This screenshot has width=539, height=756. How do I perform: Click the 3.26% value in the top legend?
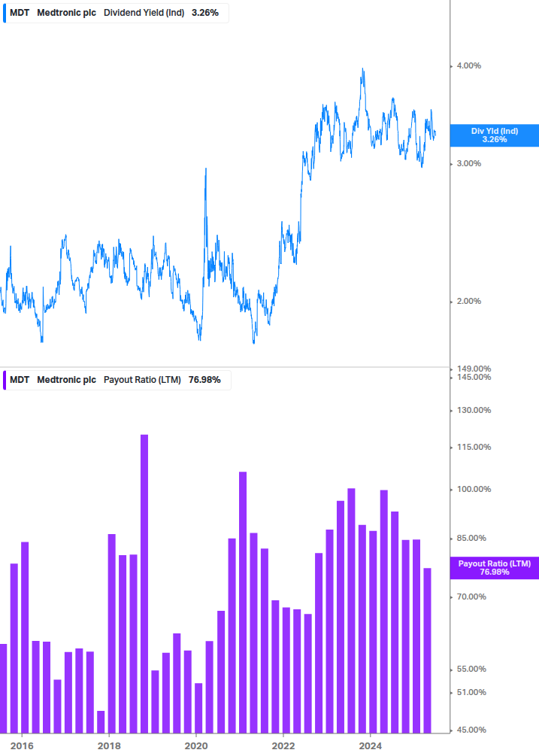click(205, 13)
